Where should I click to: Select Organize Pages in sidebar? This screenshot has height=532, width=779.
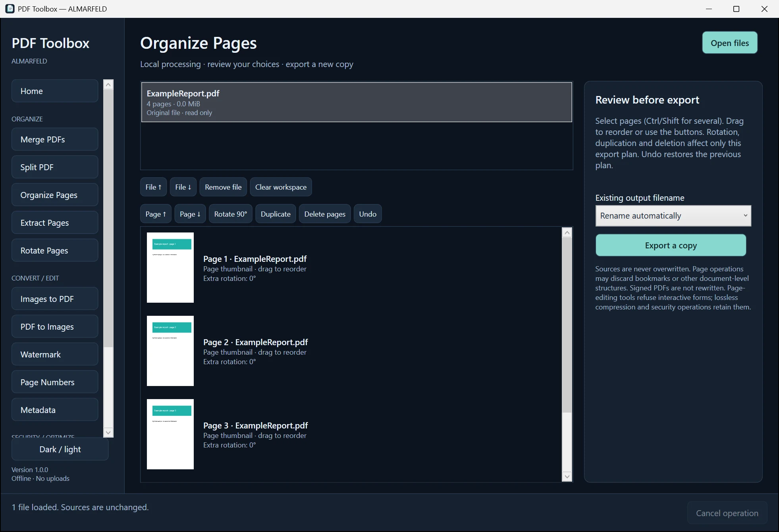(55, 195)
